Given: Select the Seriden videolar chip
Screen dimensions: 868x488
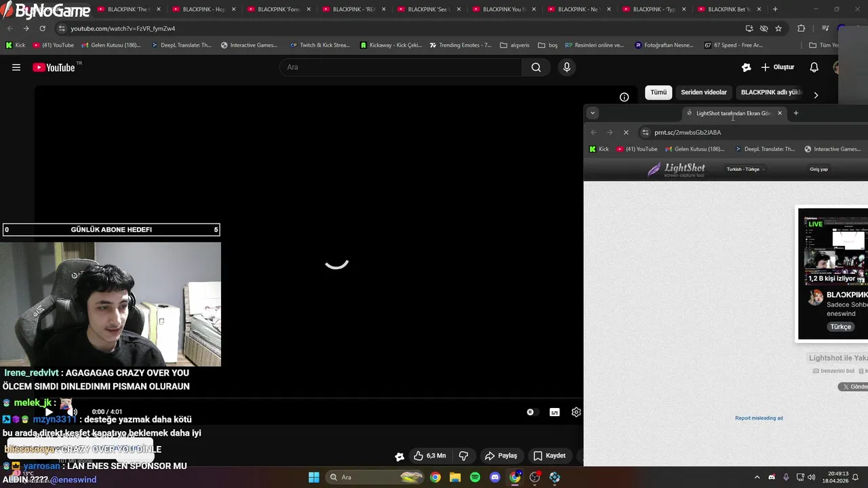Looking at the screenshot, I should 704,92.
